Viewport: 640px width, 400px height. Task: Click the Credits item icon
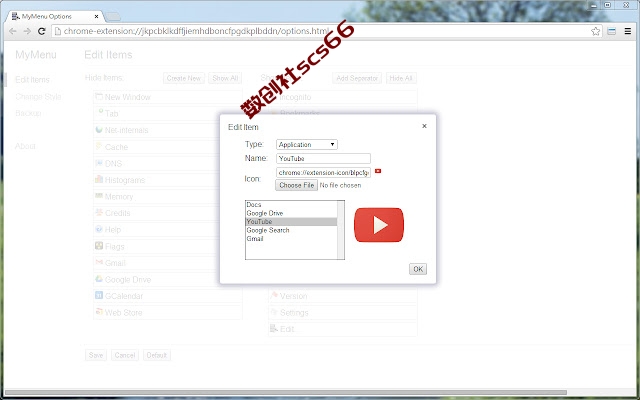tap(99, 212)
